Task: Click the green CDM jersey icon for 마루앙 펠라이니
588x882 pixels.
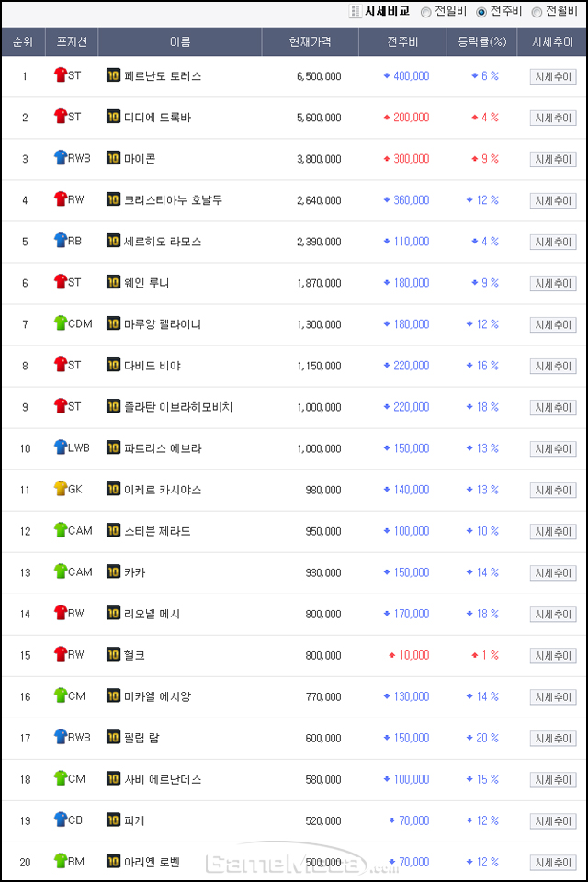Action: pos(61,322)
